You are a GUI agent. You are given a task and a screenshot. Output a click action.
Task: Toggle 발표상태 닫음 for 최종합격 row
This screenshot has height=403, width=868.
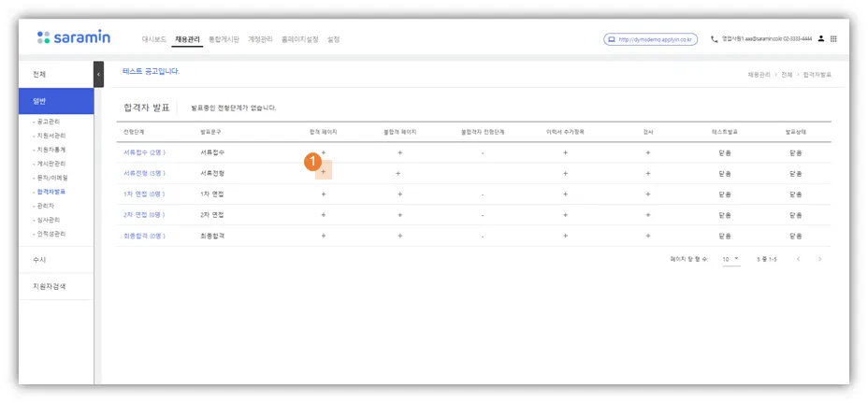coord(795,237)
